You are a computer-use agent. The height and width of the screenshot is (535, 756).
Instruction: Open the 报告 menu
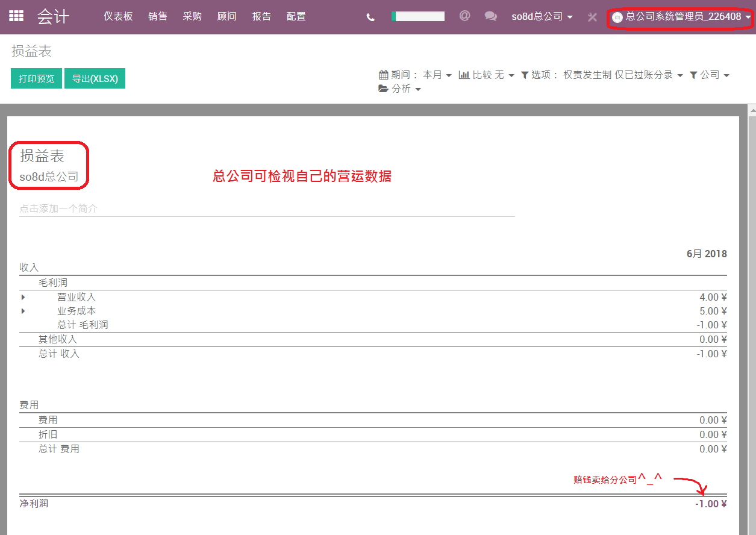click(262, 17)
